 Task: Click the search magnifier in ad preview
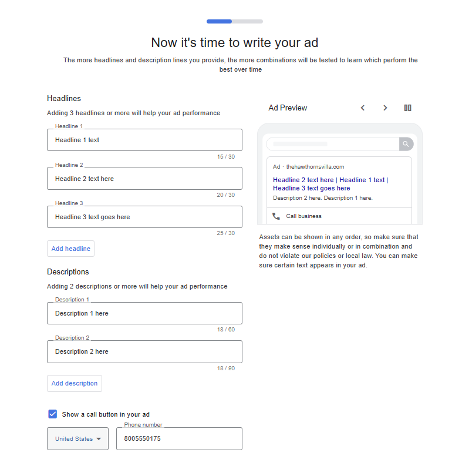tap(406, 144)
